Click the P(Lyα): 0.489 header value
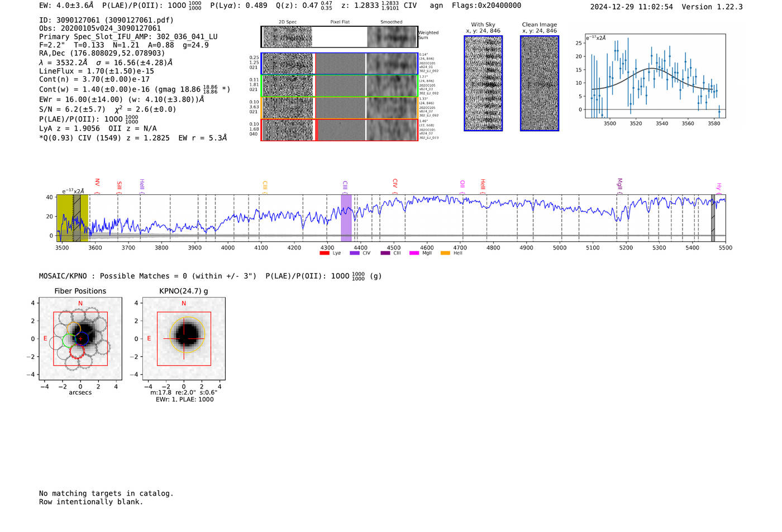Image resolution: width=782 pixels, height=532 pixels. tap(239, 6)
